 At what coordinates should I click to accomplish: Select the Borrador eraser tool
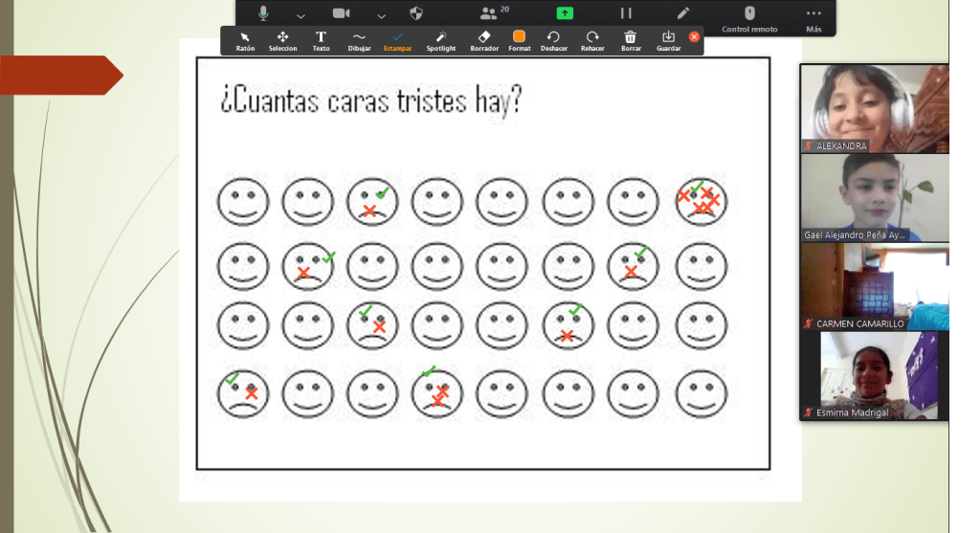point(484,40)
